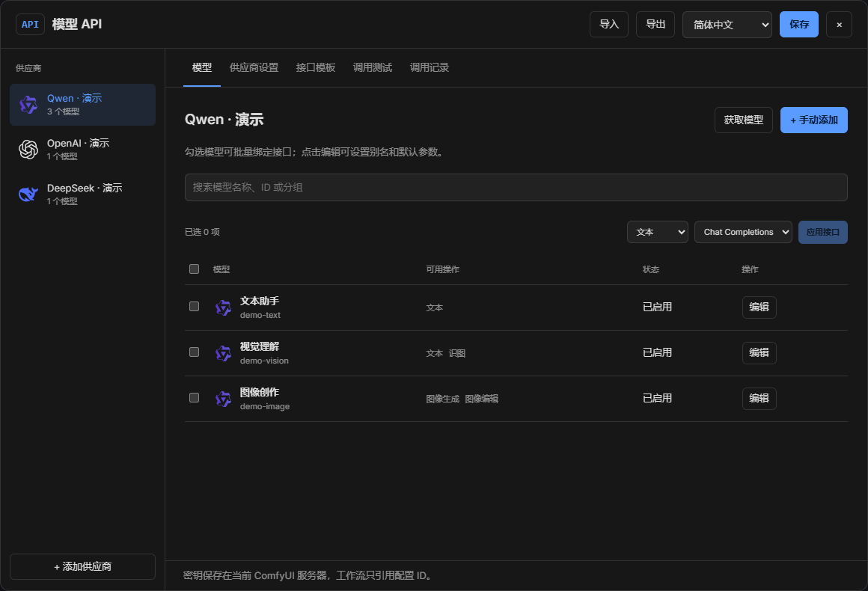Switch to the 供应商设置 tab
This screenshot has height=591, width=868.
tap(254, 67)
